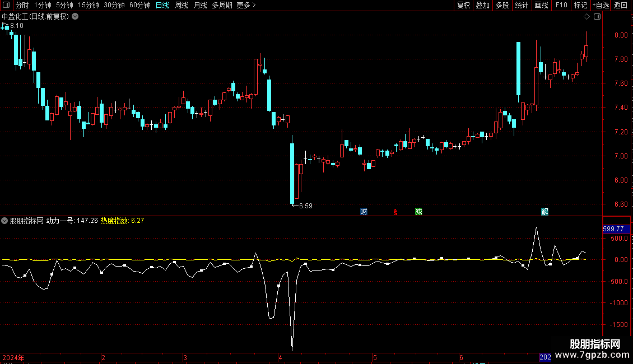Select the 15分钟 period tab

[89, 5]
